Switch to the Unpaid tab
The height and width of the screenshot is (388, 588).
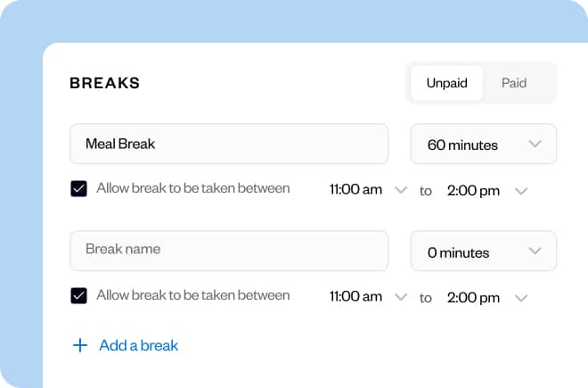pyautogui.click(x=446, y=83)
